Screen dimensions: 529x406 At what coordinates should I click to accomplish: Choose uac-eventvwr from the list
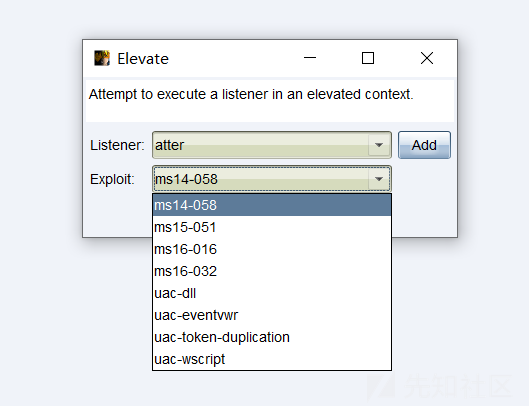tap(272, 315)
